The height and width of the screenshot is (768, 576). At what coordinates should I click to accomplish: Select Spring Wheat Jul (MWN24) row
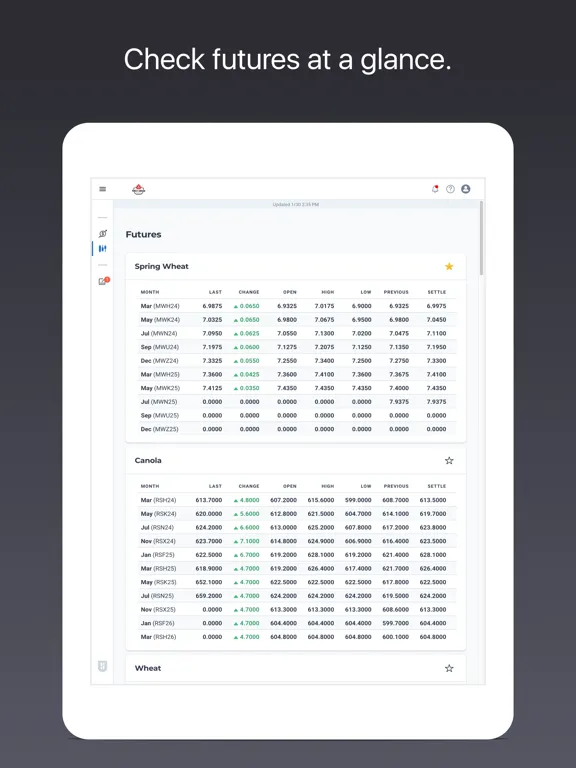[x=296, y=334]
